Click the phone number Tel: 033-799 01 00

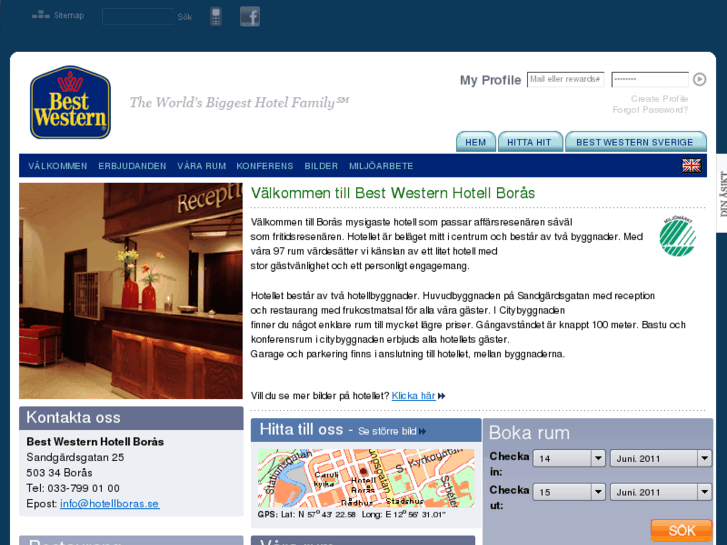[73, 488]
